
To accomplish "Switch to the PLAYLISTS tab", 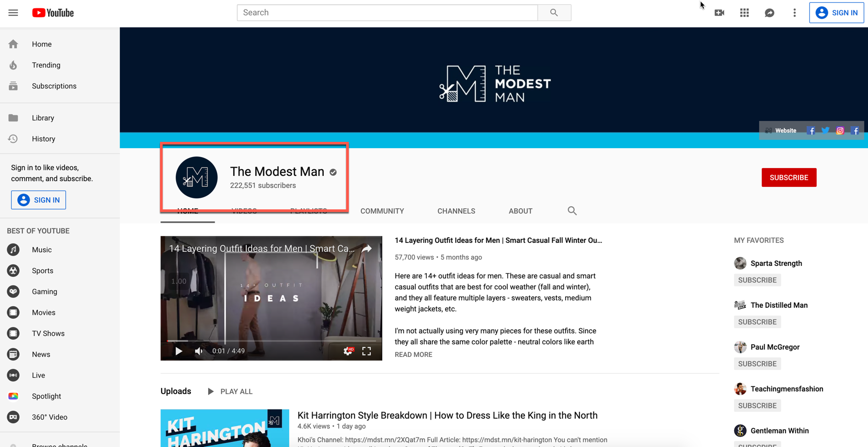I will (309, 211).
